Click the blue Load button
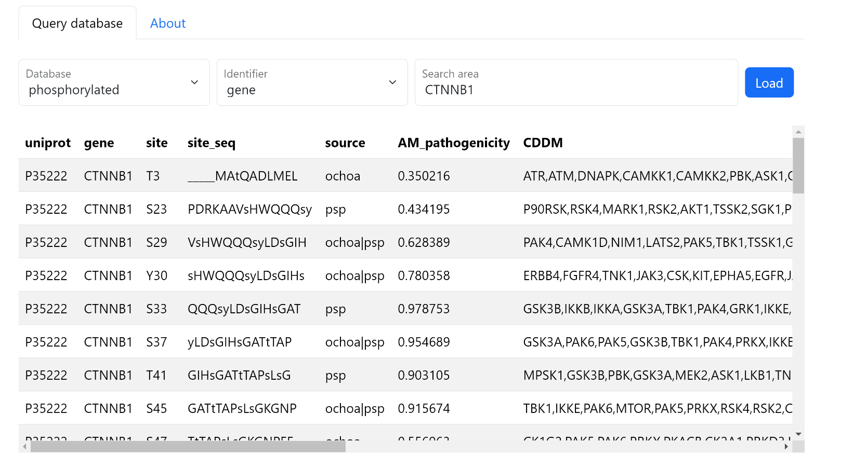This screenshot has height=456, width=854. (769, 83)
